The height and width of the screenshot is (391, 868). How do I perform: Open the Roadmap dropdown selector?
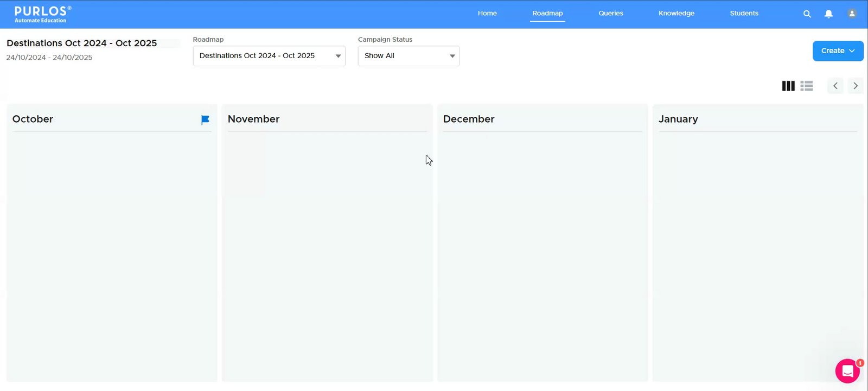point(269,56)
